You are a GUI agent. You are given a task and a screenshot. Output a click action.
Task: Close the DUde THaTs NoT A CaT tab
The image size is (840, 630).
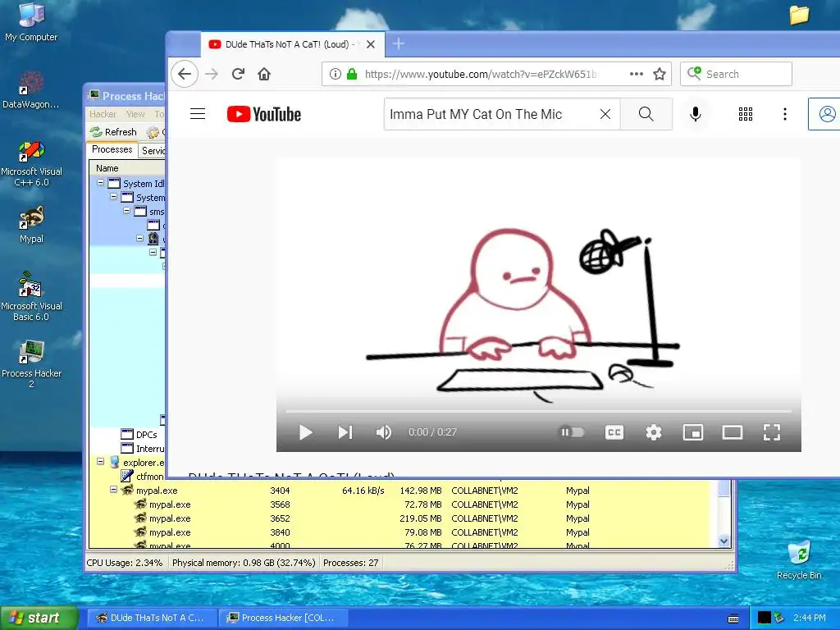tap(370, 44)
